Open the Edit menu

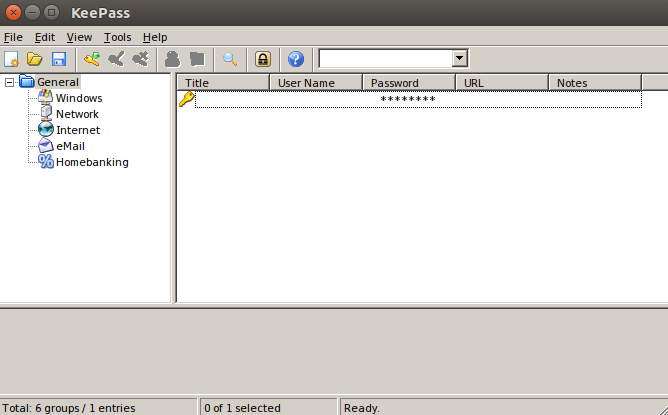tap(45, 37)
